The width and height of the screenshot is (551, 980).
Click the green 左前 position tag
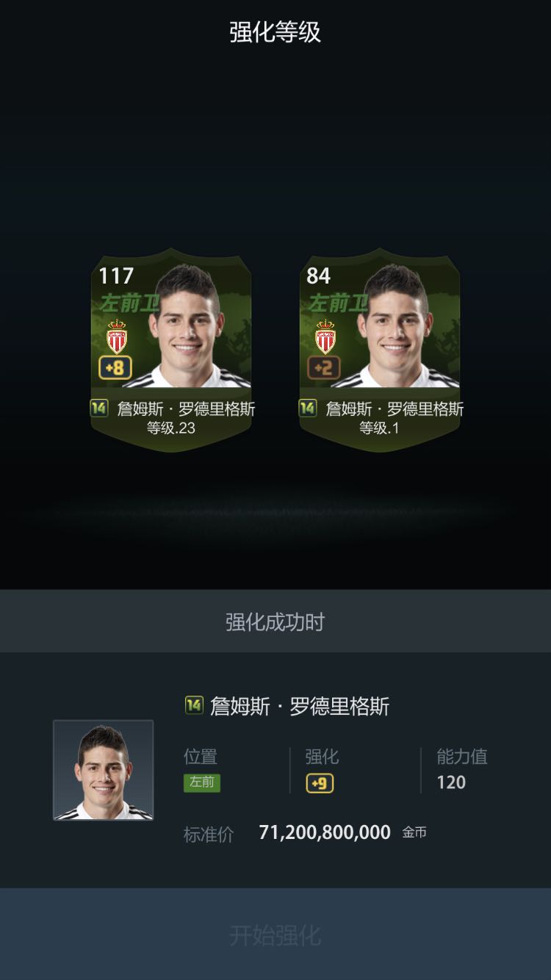(x=202, y=782)
